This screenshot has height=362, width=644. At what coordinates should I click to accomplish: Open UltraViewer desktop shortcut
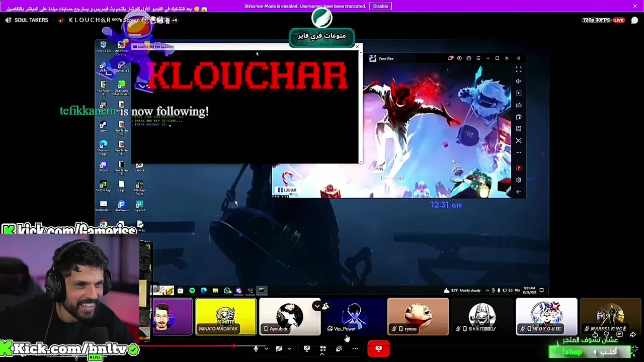pos(121,206)
